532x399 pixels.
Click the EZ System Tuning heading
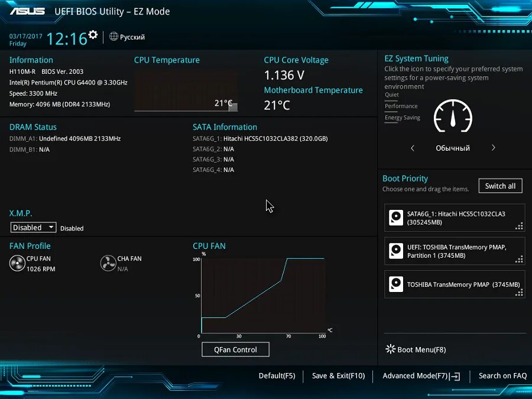pos(416,59)
